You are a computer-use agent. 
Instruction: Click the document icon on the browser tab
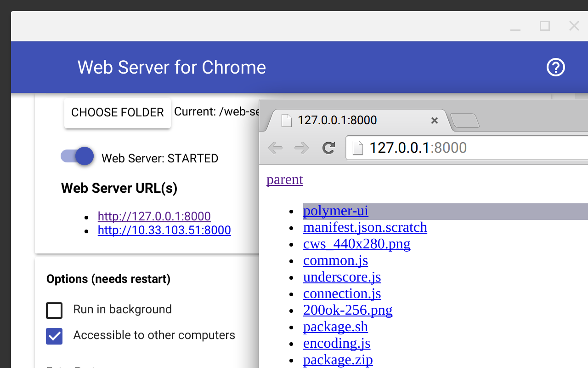pyautogui.click(x=287, y=120)
